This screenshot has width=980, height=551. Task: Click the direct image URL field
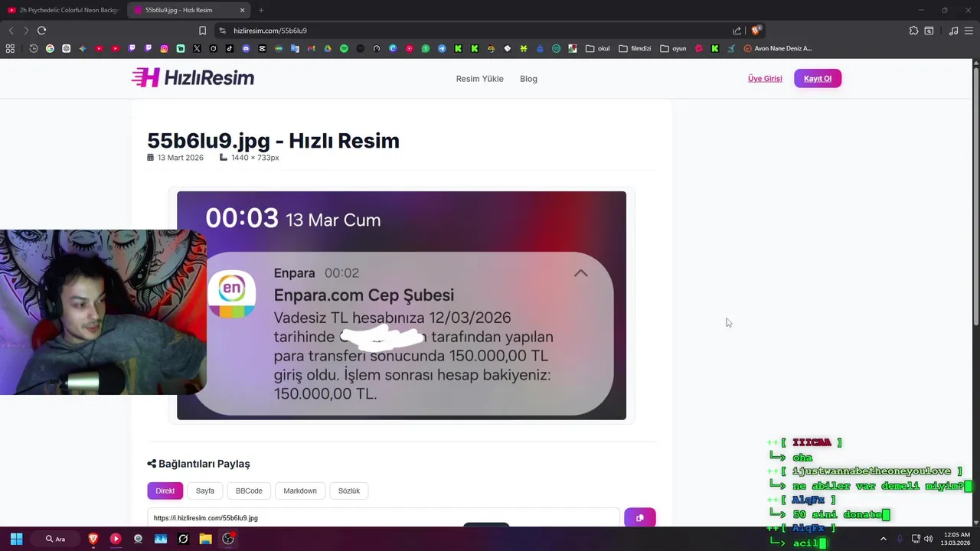(384, 518)
